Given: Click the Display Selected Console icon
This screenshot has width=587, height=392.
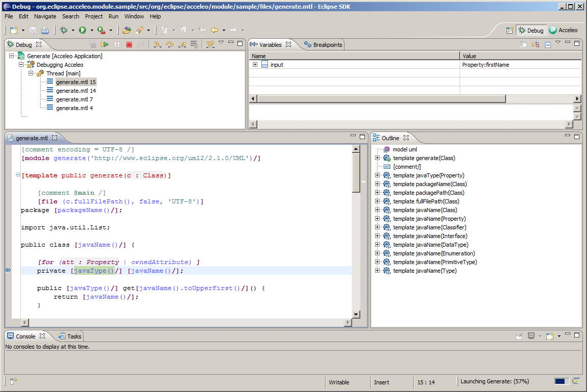Looking at the screenshot, I should pyautogui.click(x=531, y=336).
